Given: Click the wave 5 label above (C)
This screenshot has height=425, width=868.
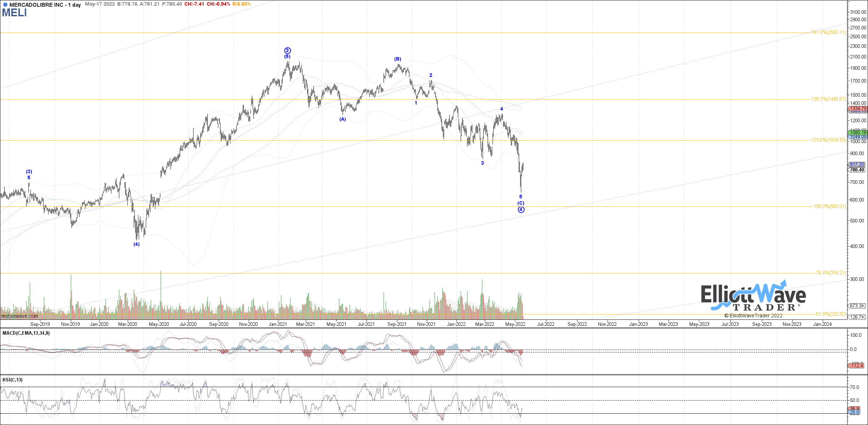Looking at the screenshot, I should (521, 197).
